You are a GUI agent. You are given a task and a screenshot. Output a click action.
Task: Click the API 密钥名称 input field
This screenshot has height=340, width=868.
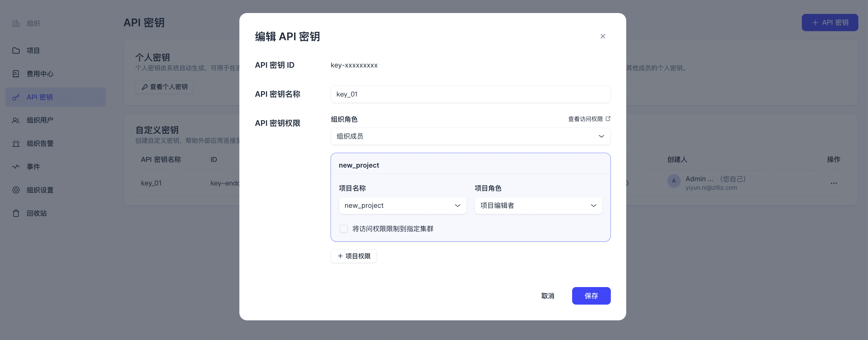(x=470, y=94)
